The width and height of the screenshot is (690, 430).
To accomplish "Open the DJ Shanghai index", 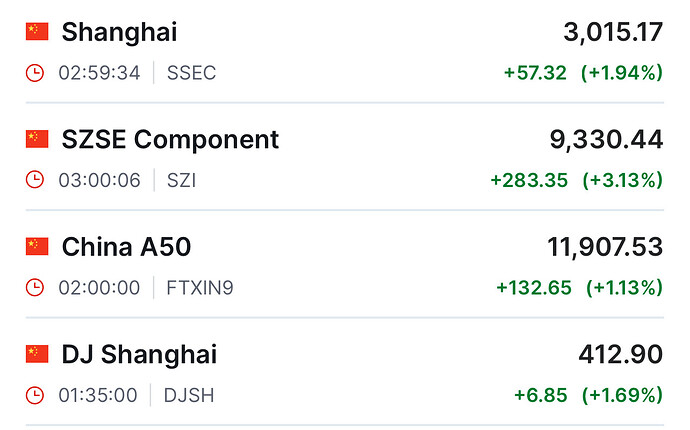I will [x=139, y=354].
